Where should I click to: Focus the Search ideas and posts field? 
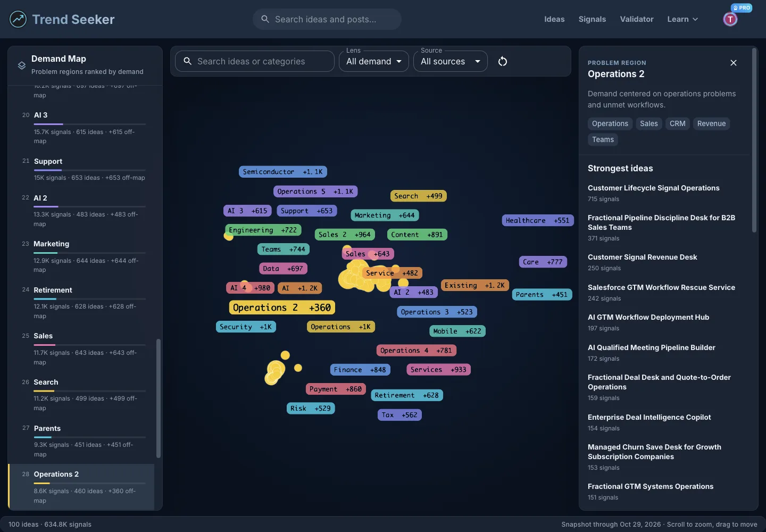point(327,19)
